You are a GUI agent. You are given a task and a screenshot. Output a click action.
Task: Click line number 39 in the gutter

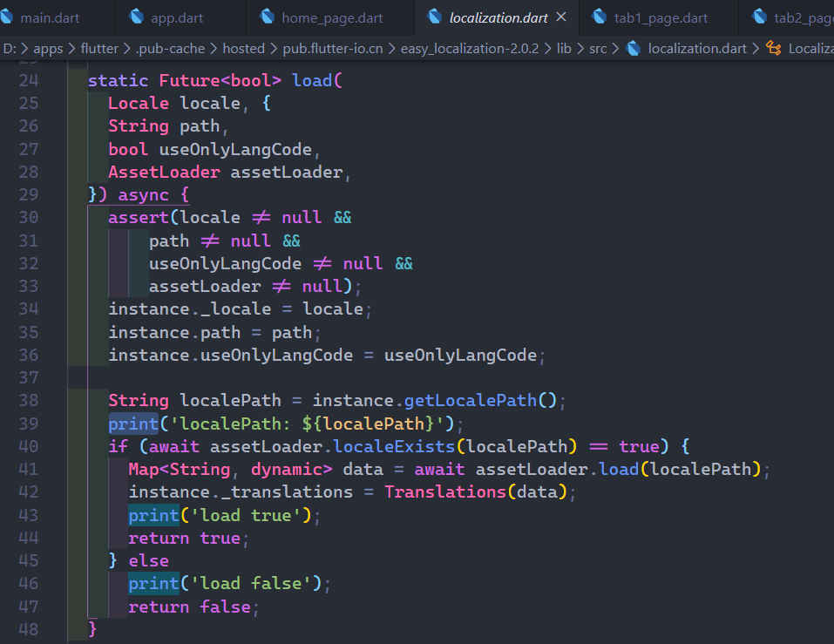click(29, 423)
